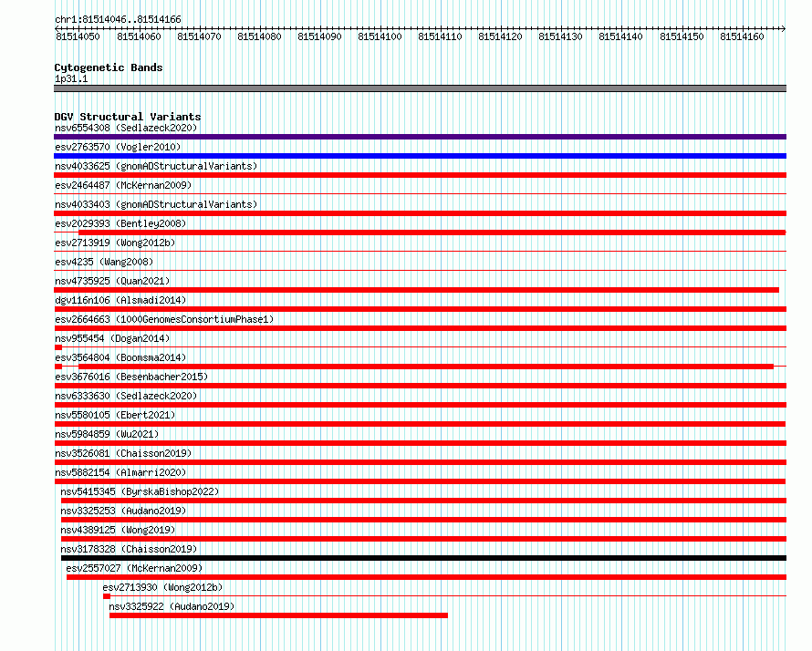Click the esv2557027 (McKernan2009) label
The width and height of the screenshot is (812, 651).
pyautogui.click(x=134, y=568)
